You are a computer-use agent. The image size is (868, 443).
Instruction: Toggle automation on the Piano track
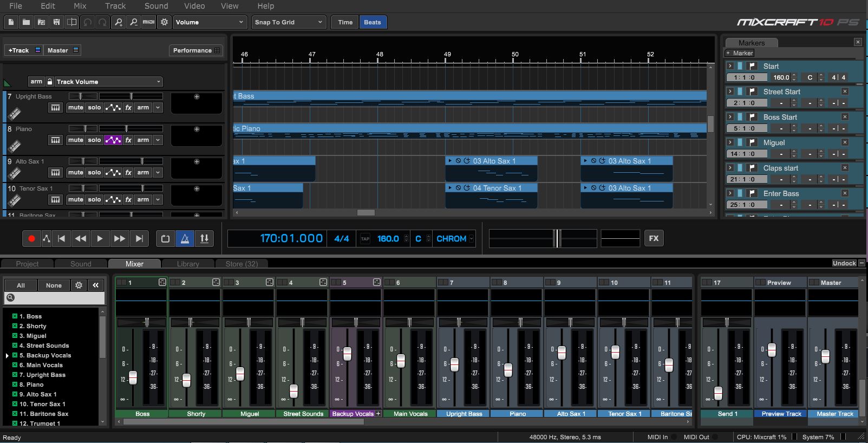pos(113,140)
